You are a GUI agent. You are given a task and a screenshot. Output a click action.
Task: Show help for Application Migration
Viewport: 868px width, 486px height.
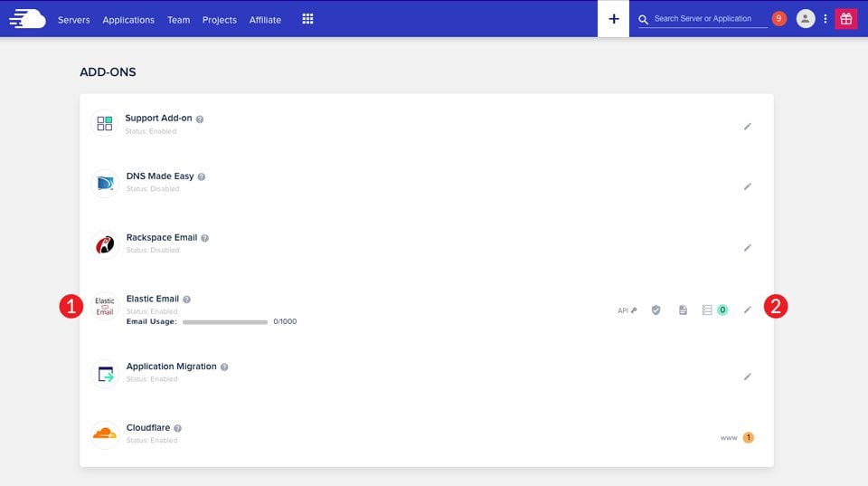(224, 367)
